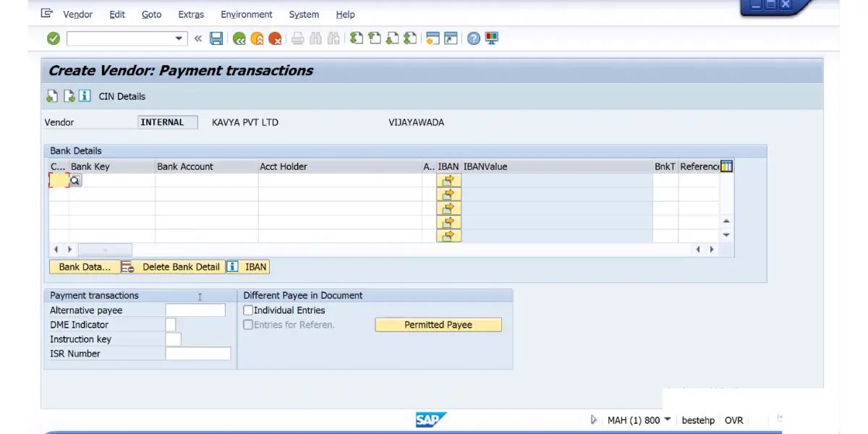Click the Permitted Payee button
Image resolution: width=868 pixels, height=434 pixels.
click(438, 325)
